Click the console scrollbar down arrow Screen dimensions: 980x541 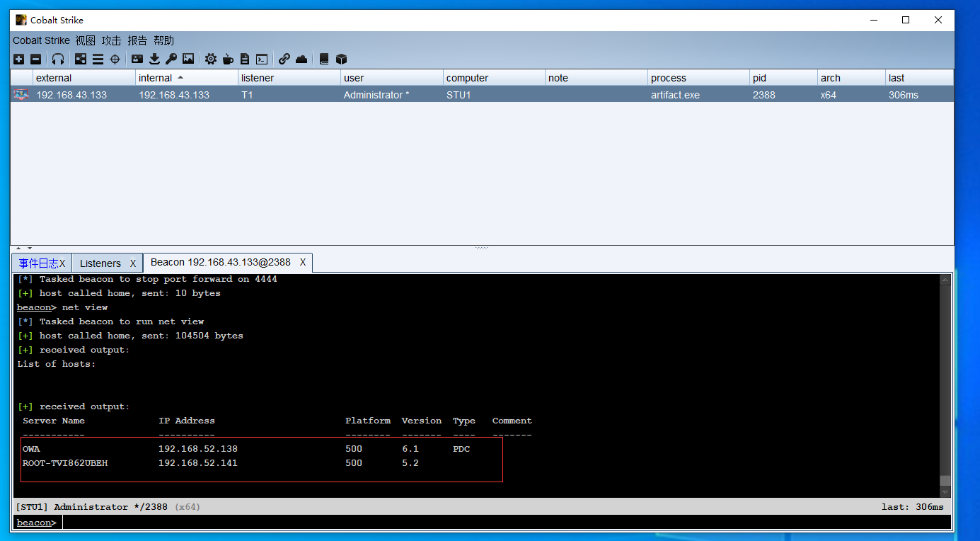click(x=945, y=492)
